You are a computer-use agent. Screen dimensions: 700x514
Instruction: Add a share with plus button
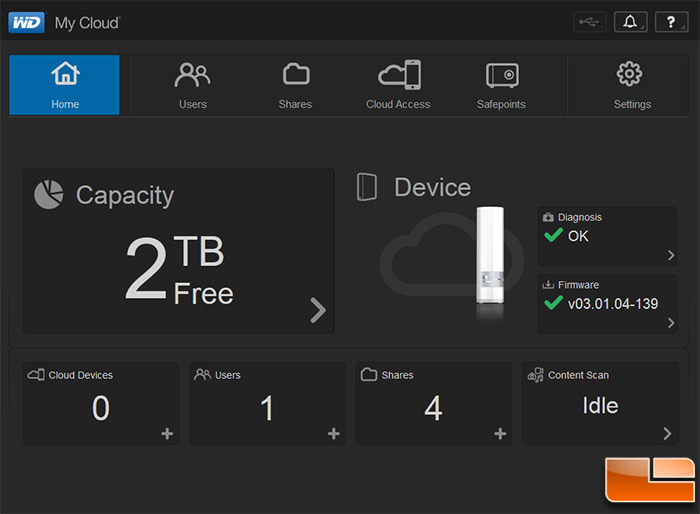coord(500,434)
